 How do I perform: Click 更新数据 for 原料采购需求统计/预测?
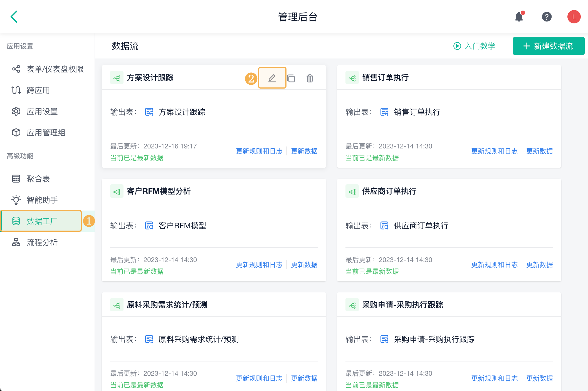pos(304,378)
